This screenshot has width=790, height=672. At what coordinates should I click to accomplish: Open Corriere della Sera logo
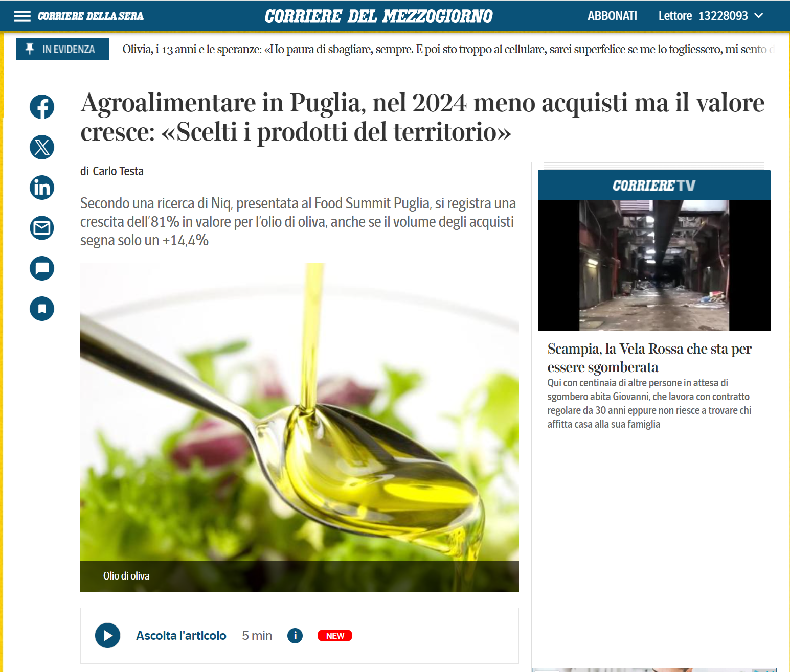click(91, 16)
